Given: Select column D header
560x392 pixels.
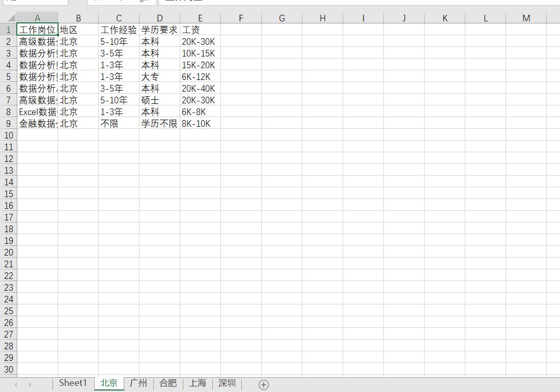Looking at the screenshot, I should pos(160,18).
